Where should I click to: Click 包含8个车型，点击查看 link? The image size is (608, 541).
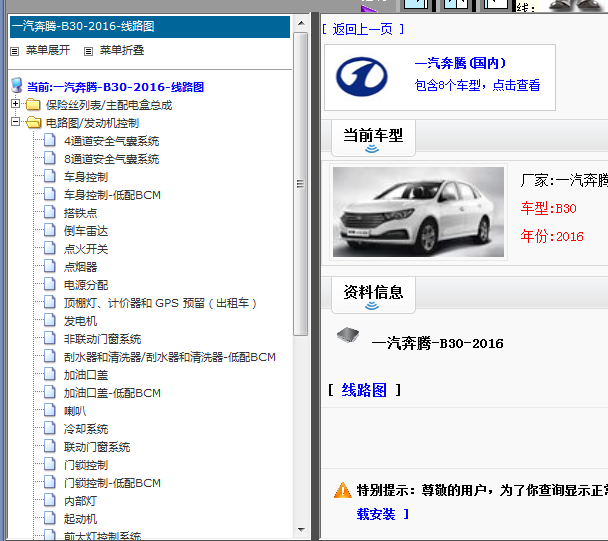[x=477, y=85]
